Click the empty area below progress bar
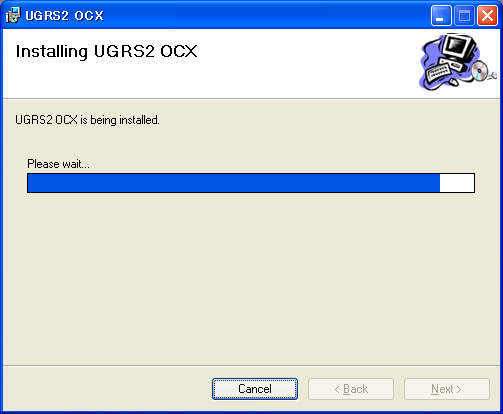The height and width of the screenshot is (414, 503). (x=251, y=278)
